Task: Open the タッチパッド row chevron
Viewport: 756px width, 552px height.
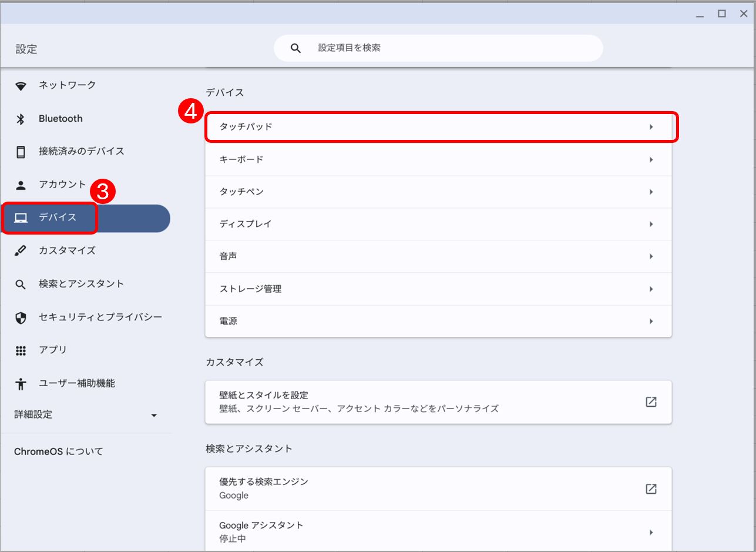Action: (x=651, y=127)
